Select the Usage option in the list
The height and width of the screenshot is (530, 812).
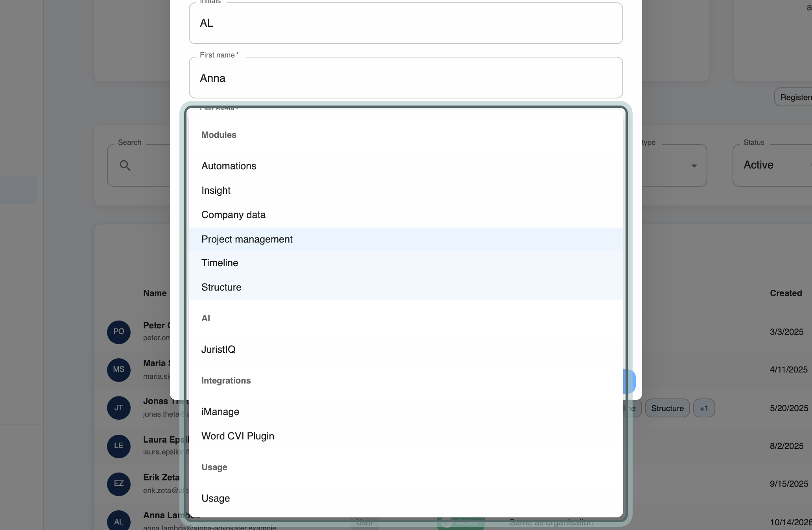coord(406,498)
